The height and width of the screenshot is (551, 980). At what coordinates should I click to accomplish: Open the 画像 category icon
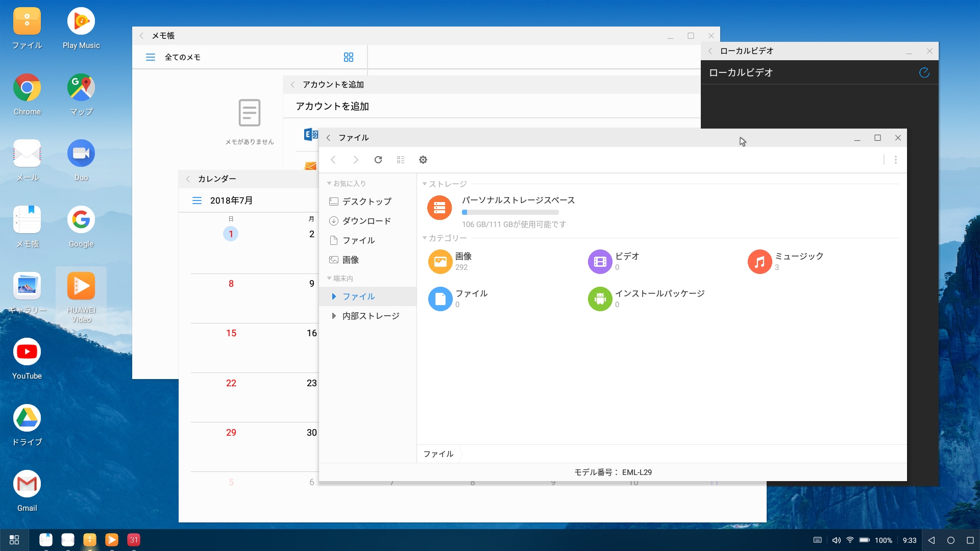point(440,262)
